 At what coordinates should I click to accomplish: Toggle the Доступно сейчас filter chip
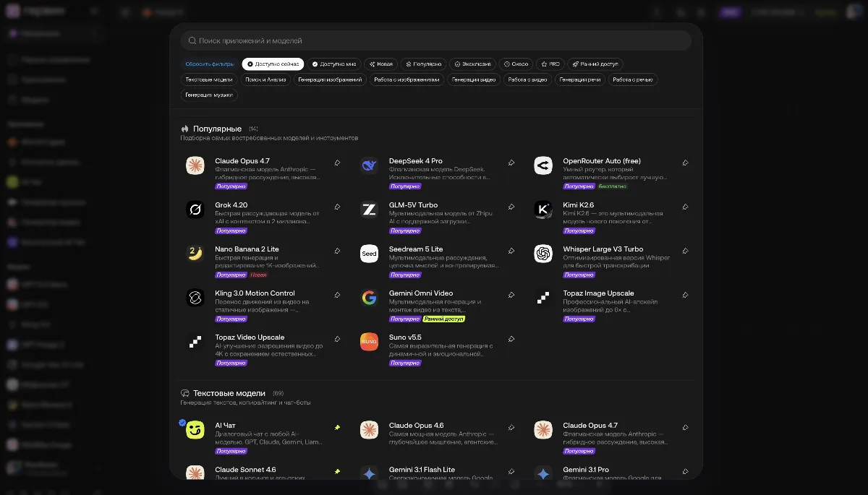point(273,64)
